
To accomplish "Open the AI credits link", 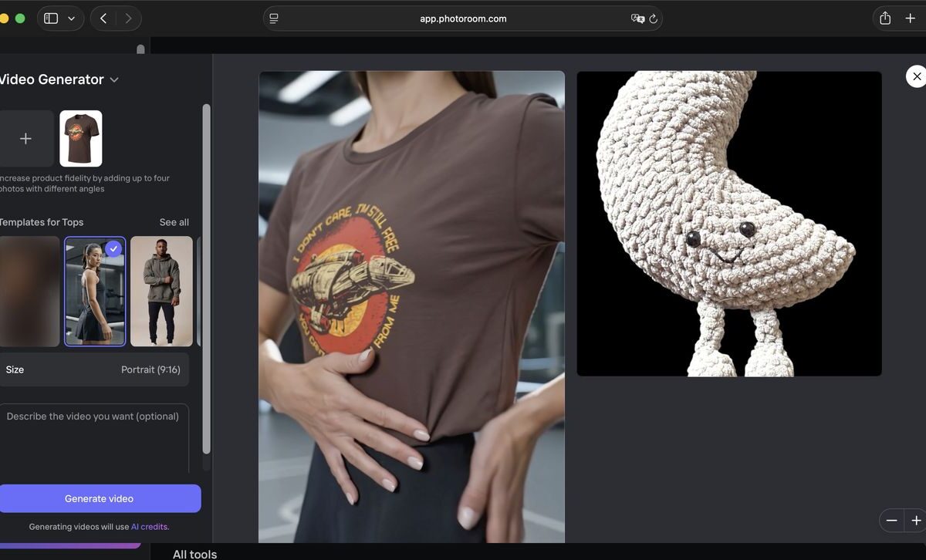I will (x=150, y=527).
